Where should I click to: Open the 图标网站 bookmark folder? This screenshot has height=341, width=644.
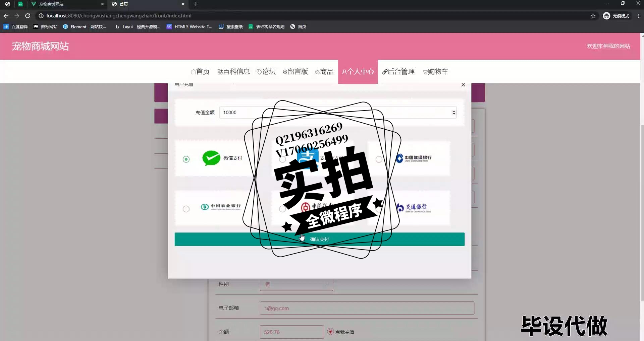(45, 26)
